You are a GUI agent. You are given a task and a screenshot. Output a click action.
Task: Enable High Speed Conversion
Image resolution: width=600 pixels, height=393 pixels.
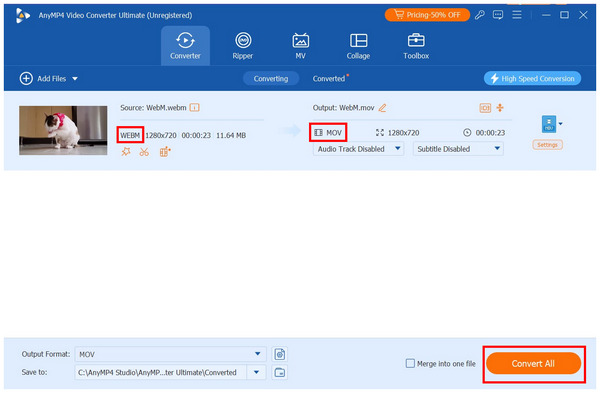tap(532, 78)
